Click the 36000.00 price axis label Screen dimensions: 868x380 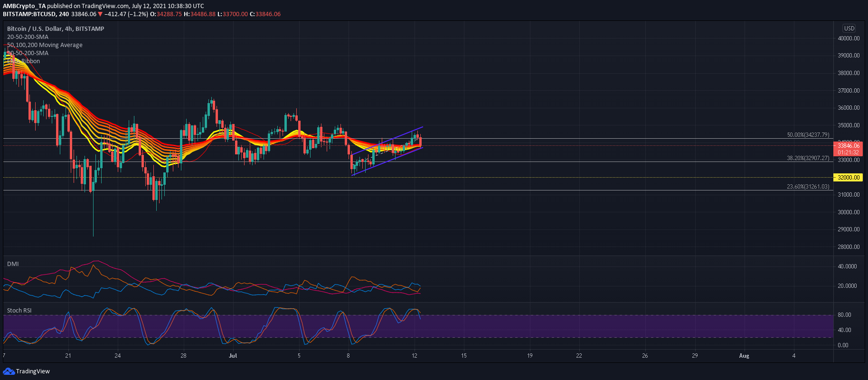coord(849,108)
